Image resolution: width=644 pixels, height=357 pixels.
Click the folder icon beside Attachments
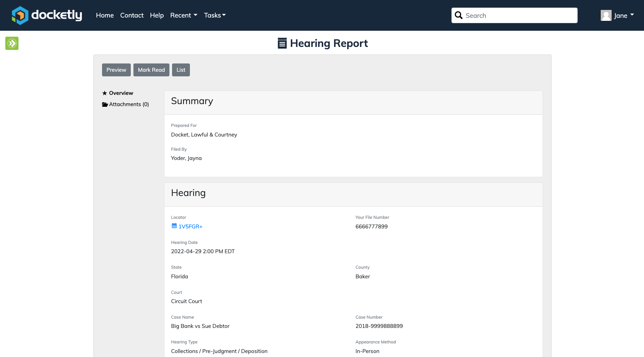[105, 104]
